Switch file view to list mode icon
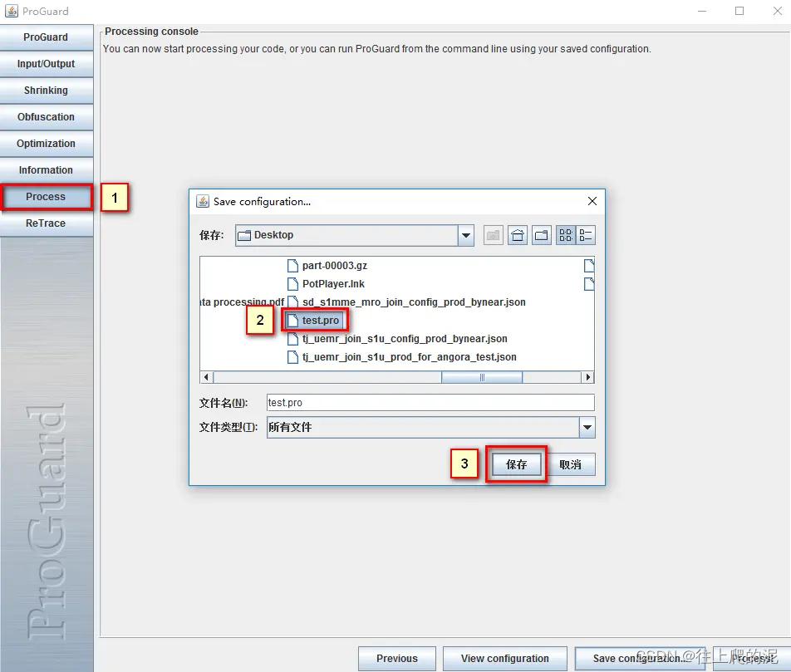791x672 pixels. pos(566,235)
